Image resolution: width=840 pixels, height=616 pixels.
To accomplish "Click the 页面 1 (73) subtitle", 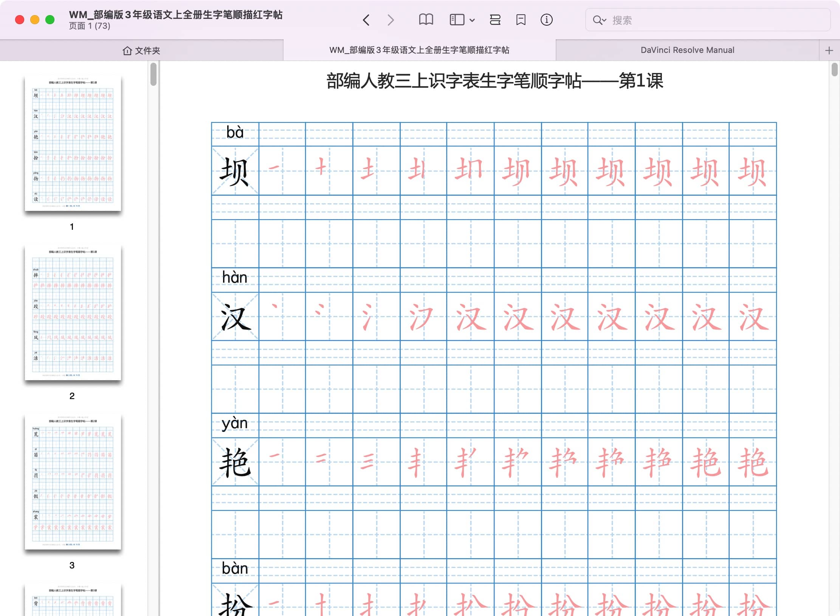I will click(x=90, y=26).
